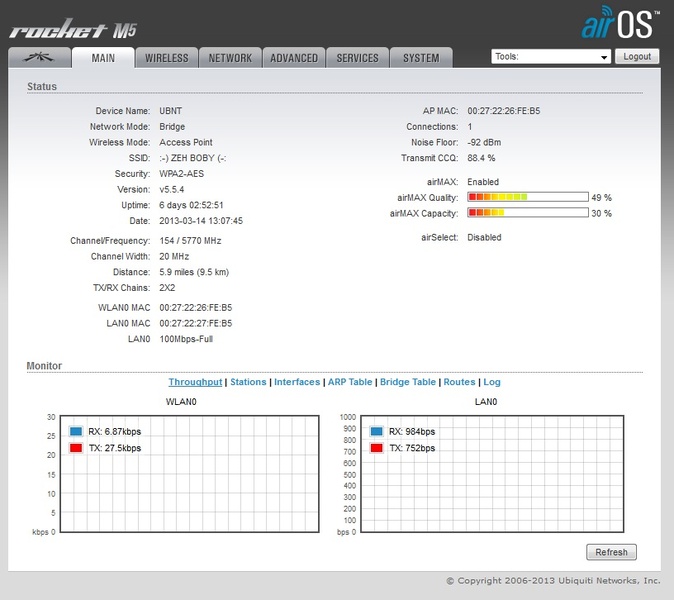Click the LAN0 speed 100Mbps-Full
Viewport: 674px width, 600px height.
pos(186,339)
